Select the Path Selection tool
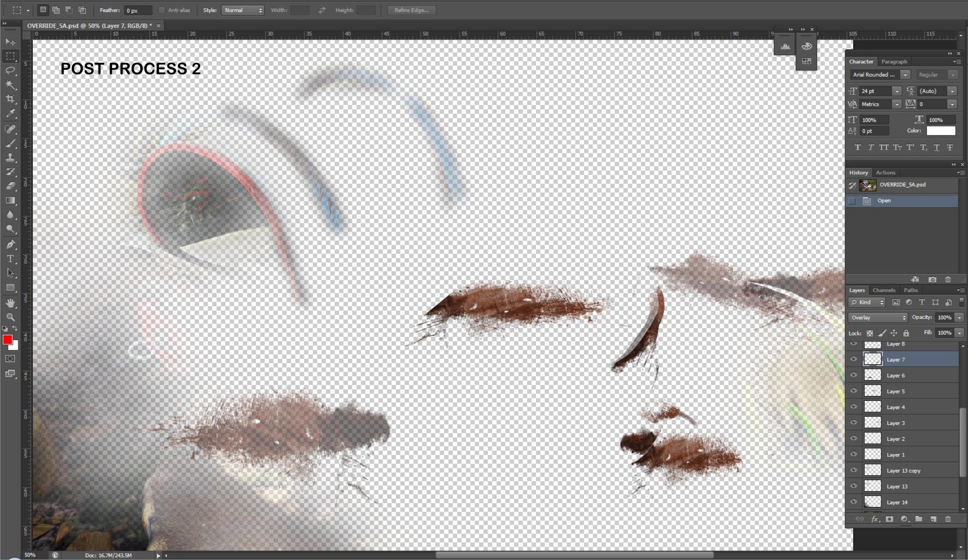The image size is (968, 560). click(10, 273)
